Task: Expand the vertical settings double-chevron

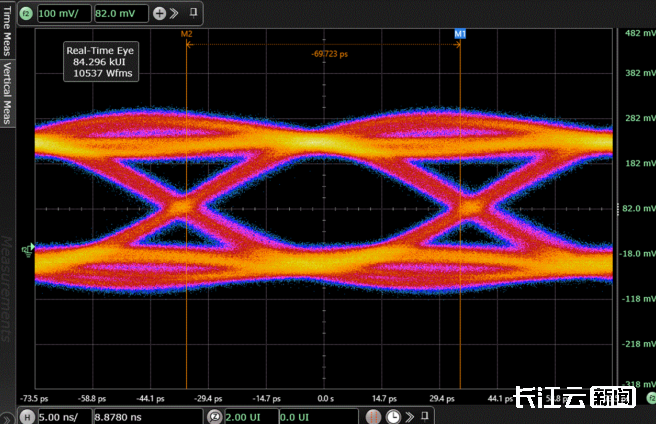Action: [175, 13]
